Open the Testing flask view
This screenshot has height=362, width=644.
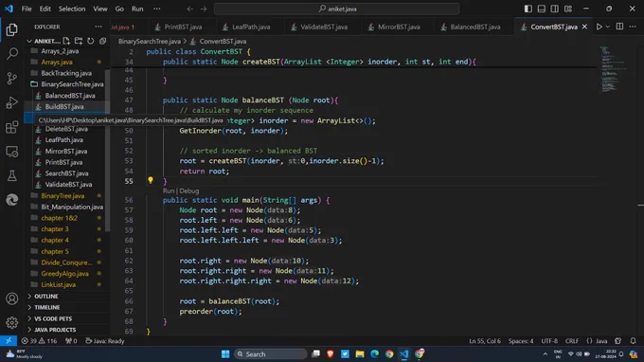12,176
